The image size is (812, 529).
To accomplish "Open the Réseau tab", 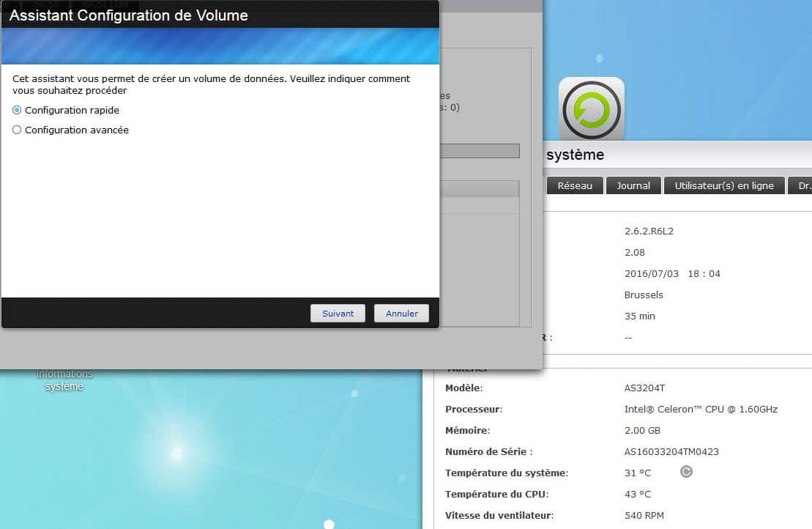I will pos(575,185).
